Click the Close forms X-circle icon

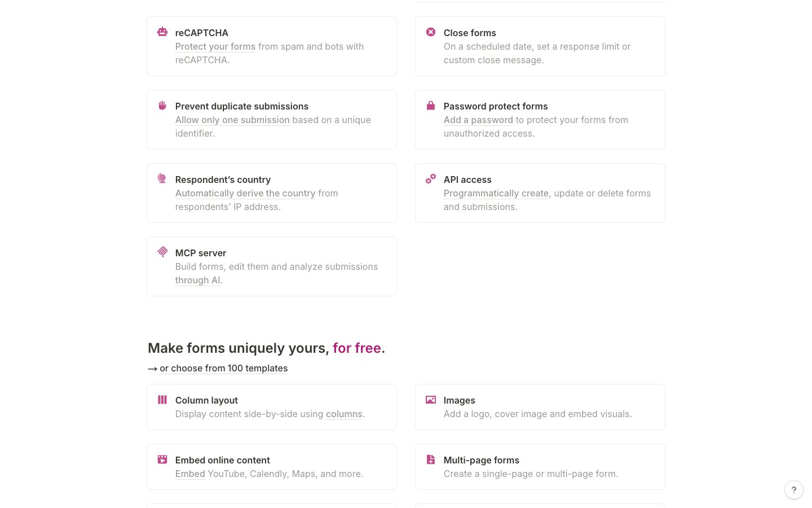[431, 32]
